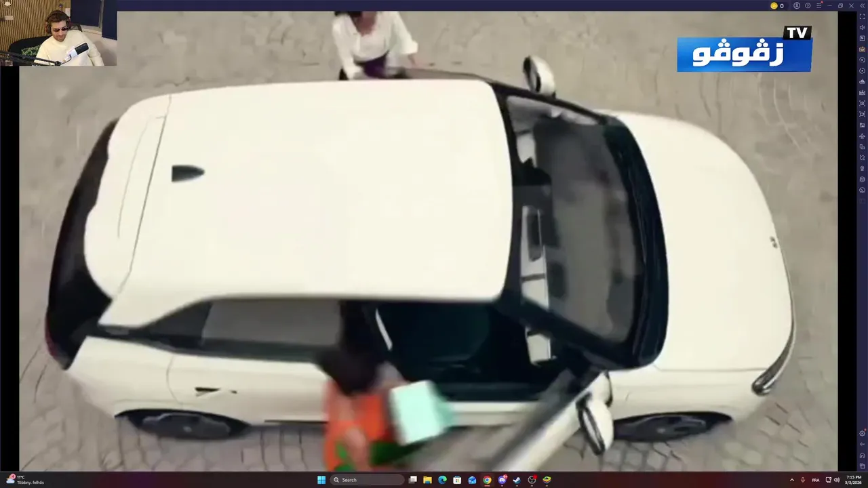Image resolution: width=868 pixels, height=488 pixels.
Task: Click the highlighted orange game controls icon
Action: [x=862, y=49]
